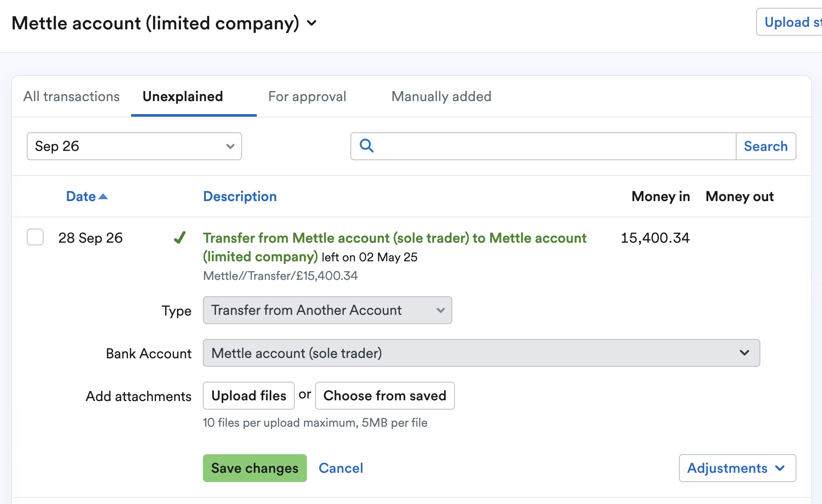Sort by Description column header

(240, 197)
